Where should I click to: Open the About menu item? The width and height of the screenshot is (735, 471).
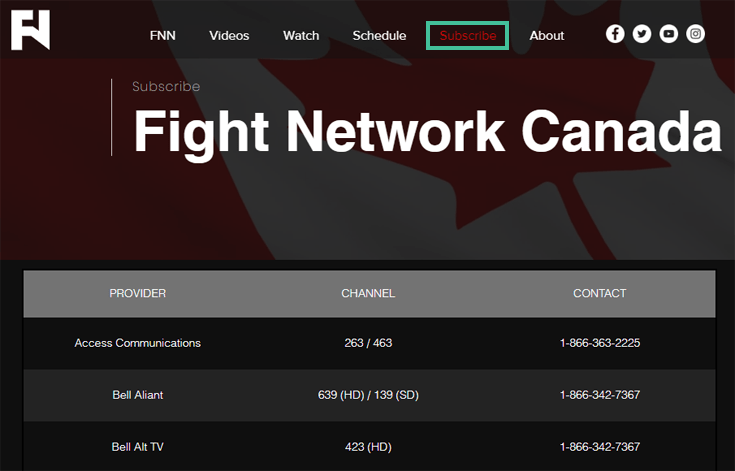547,36
